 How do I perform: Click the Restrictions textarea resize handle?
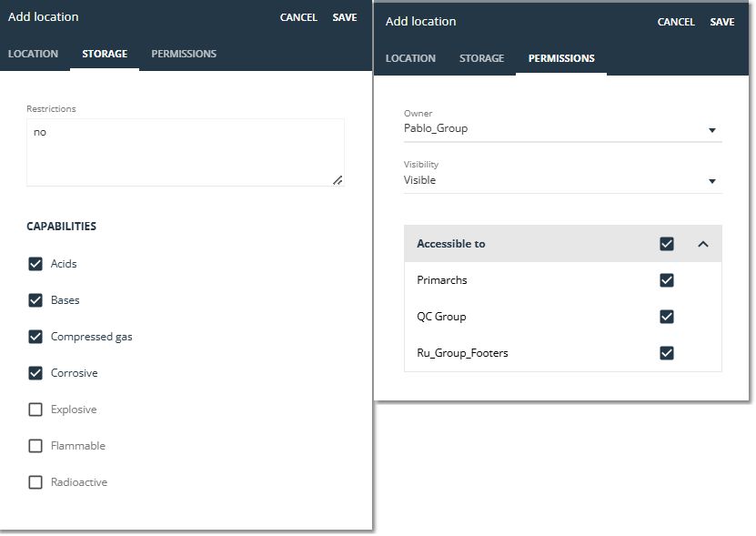[x=338, y=180]
